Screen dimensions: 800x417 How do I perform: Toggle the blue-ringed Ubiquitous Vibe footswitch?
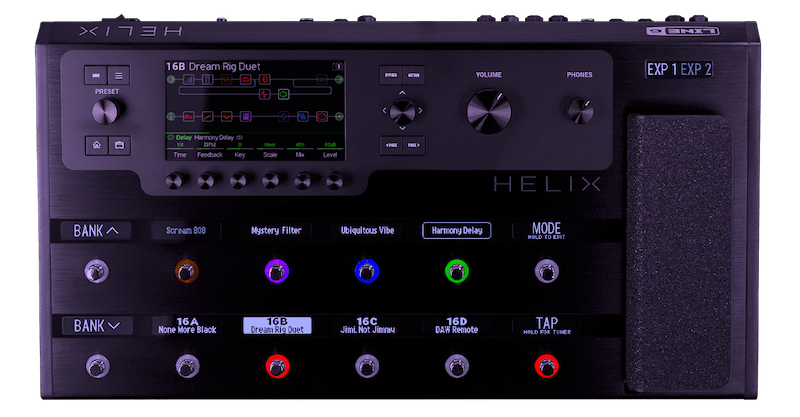pyautogui.click(x=366, y=271)
